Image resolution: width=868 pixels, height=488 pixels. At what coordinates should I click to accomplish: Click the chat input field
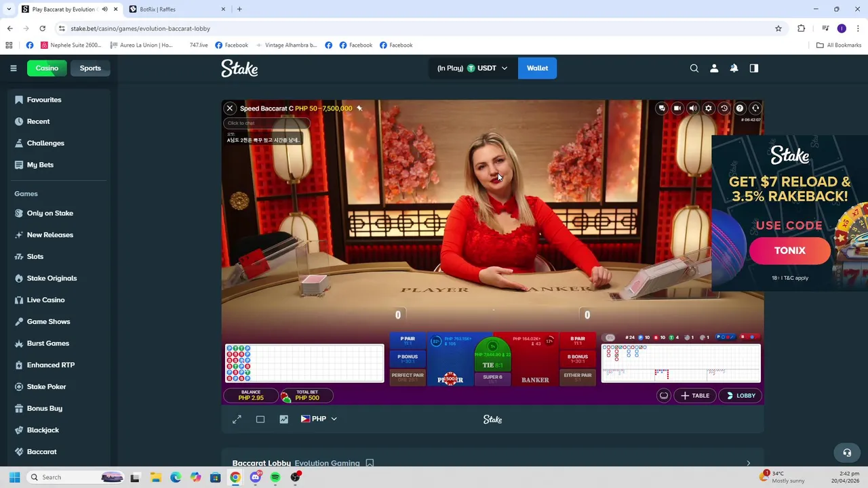pyautogui.click(x=267, y=123)
